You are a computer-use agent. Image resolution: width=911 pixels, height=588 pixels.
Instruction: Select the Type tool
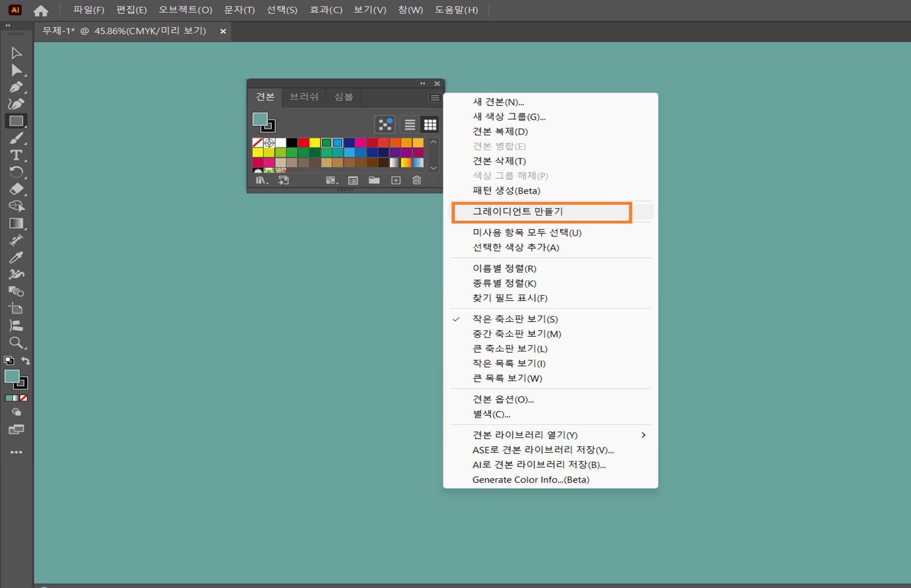(16, 155)
